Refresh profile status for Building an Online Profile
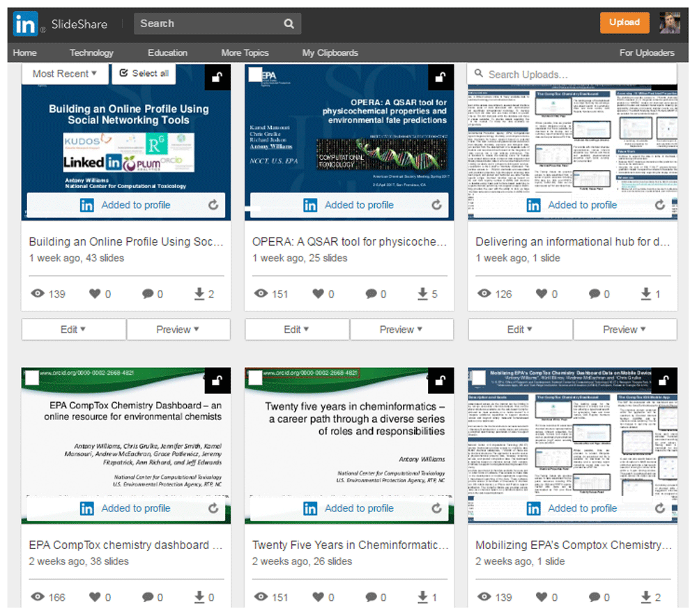This screenshot has height=616, width=697. pos(213,205)
